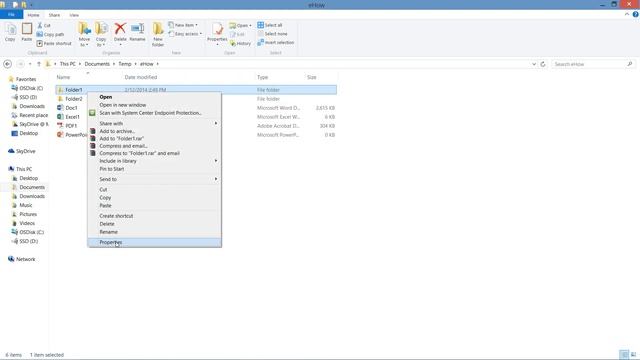This screenshot has height=360, width=640.
Task: Click History in the ribbon Open group
Action: point(240,43)
